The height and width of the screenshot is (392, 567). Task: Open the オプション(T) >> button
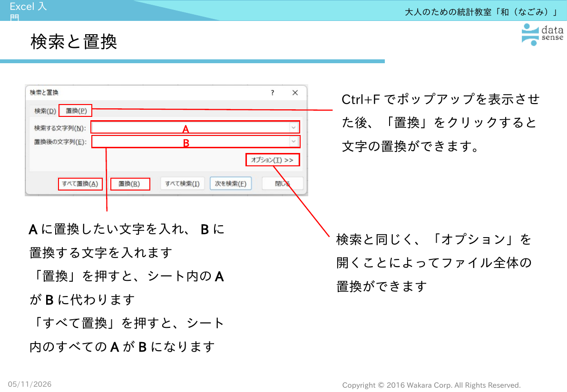pos(272,160)
